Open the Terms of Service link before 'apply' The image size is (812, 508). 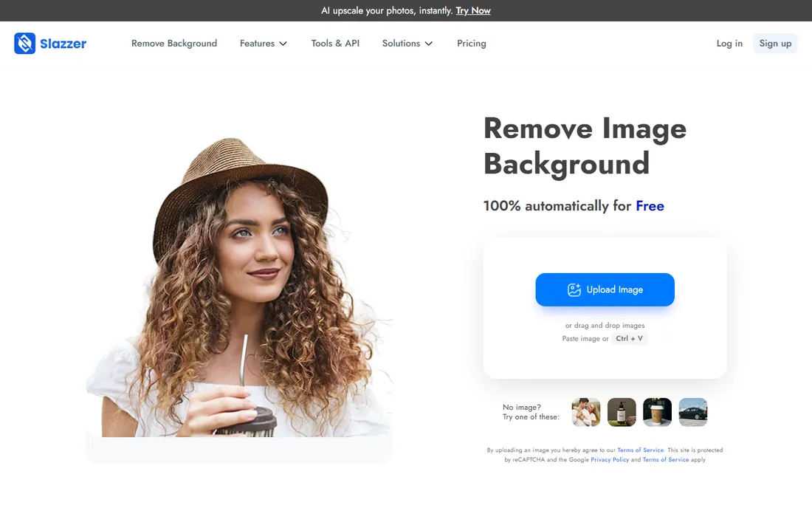pyautogui.click(x=665, y=459)
